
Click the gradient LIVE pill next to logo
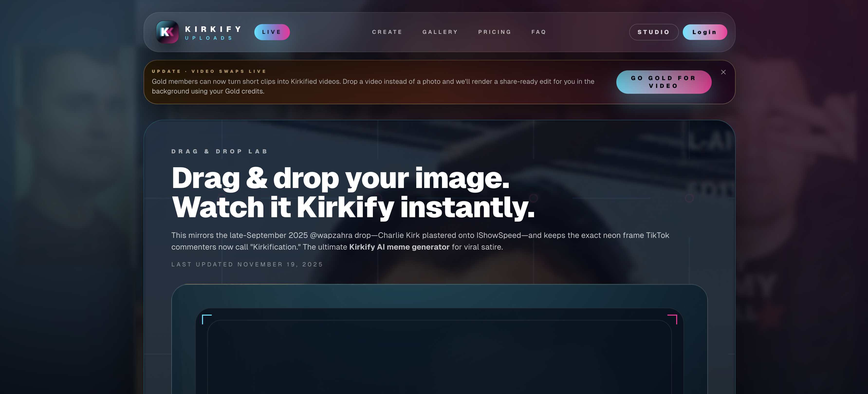tap(272, 32)
